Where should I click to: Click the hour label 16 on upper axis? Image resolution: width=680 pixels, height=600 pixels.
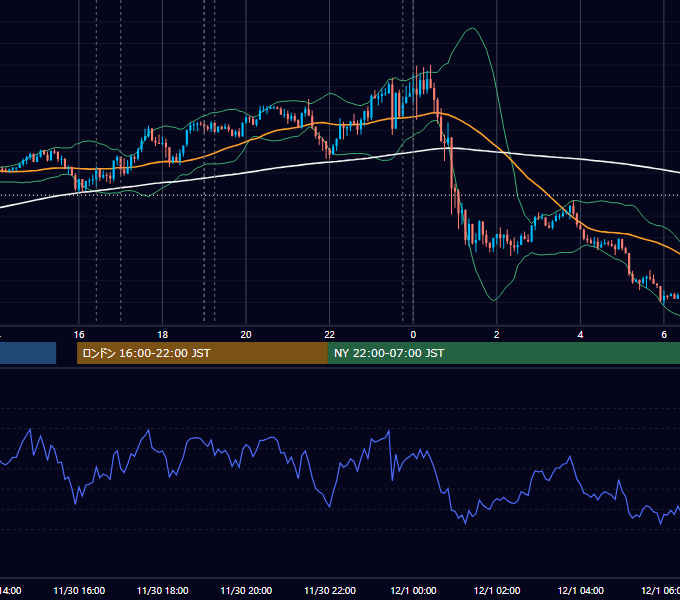[79, 335]
